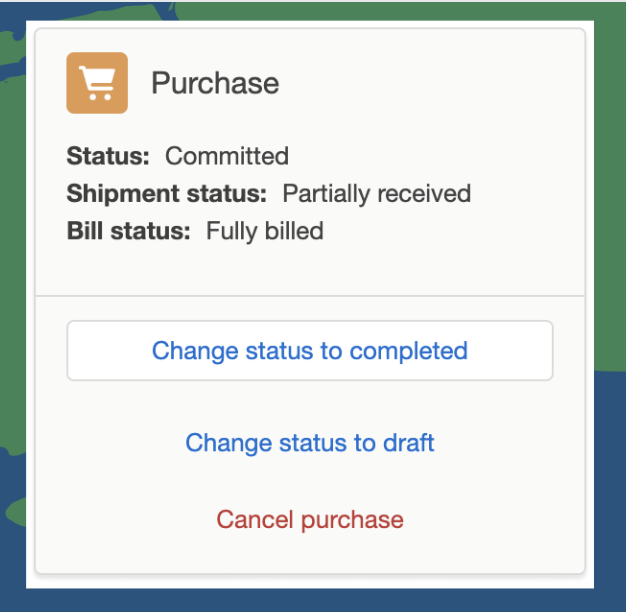This screenshot has height=612, width=626.
Task: Select the Committed status value
Action: click(227, 156)
